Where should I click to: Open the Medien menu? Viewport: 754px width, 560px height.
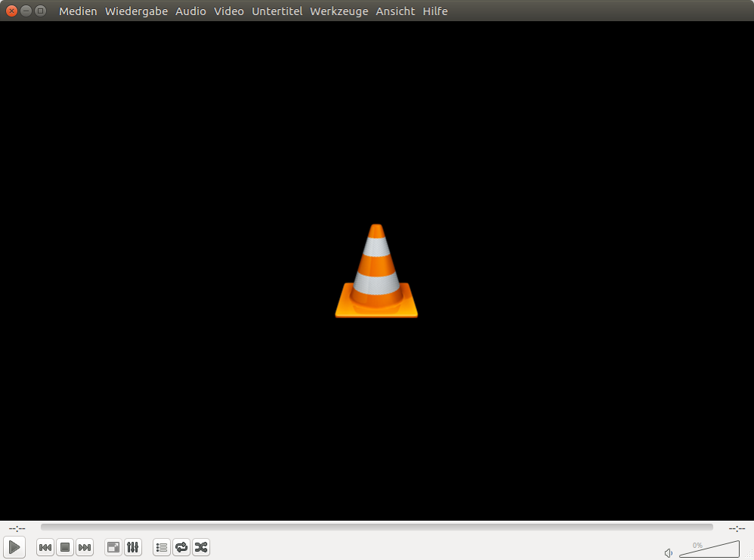(78, 11)
